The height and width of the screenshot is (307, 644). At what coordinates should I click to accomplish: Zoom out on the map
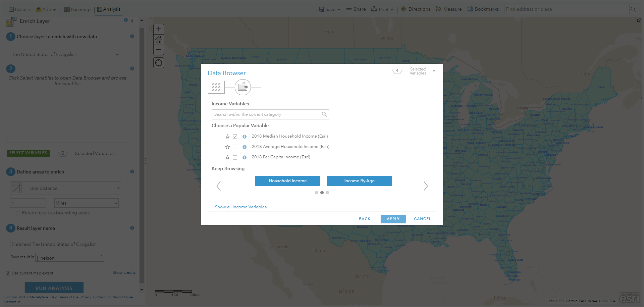pos(159,50)
